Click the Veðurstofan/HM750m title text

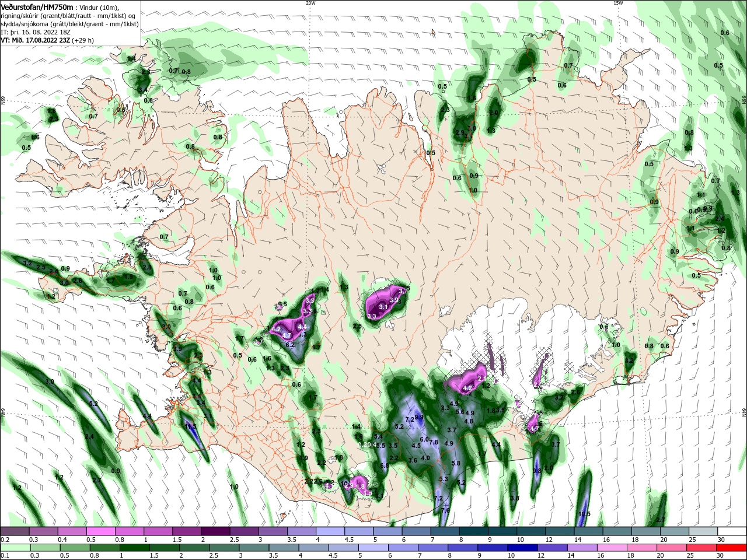(x=37, y=6)
